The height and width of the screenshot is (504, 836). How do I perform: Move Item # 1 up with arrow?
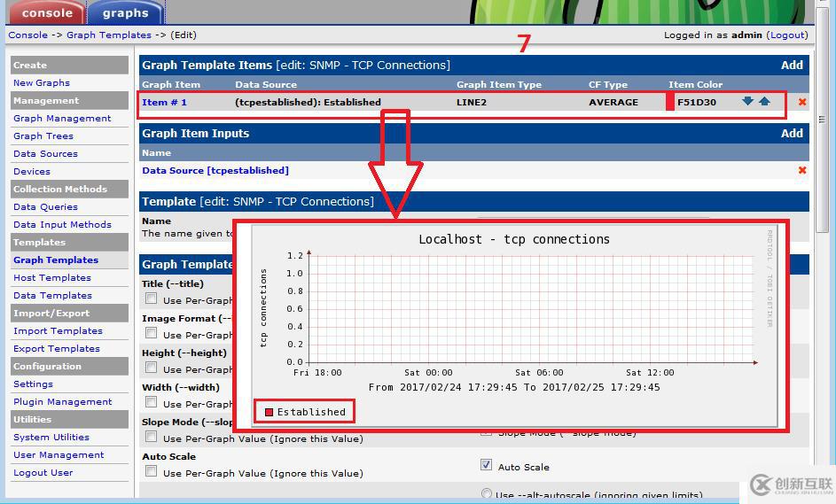coord(764,101)
